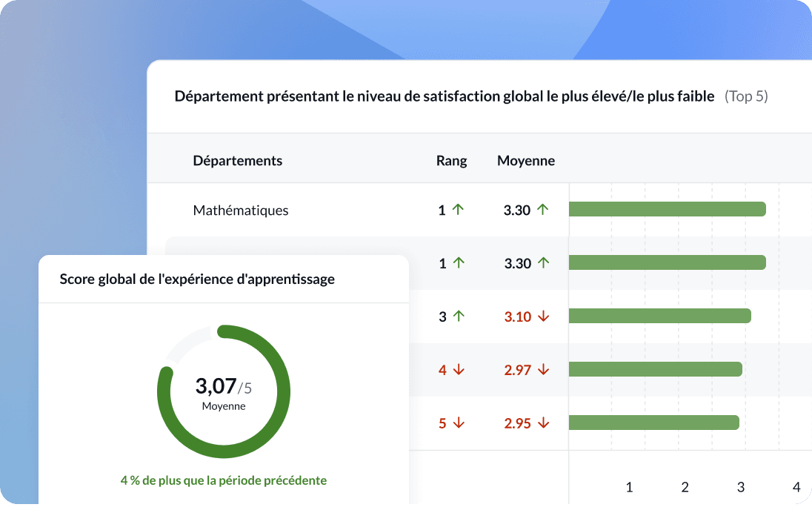The width and height of the screenshot is (812, 510).
Task: Click the axis label 3 on chart
Action: click(x=741, y=487)
